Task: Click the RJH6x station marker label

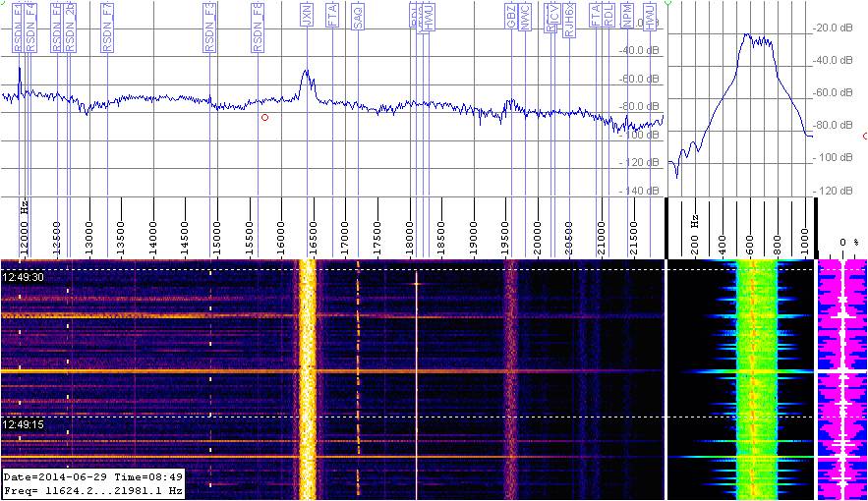Action: point(568,20)
